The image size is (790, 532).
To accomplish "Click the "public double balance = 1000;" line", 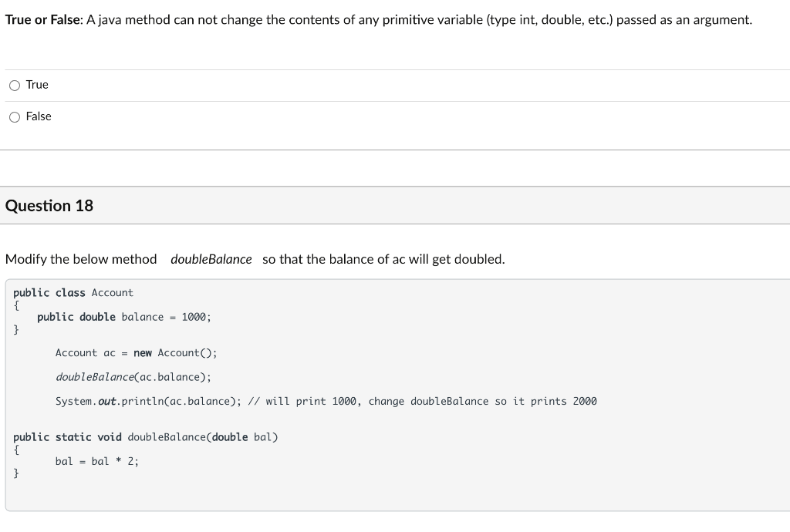I will [124, 317].
